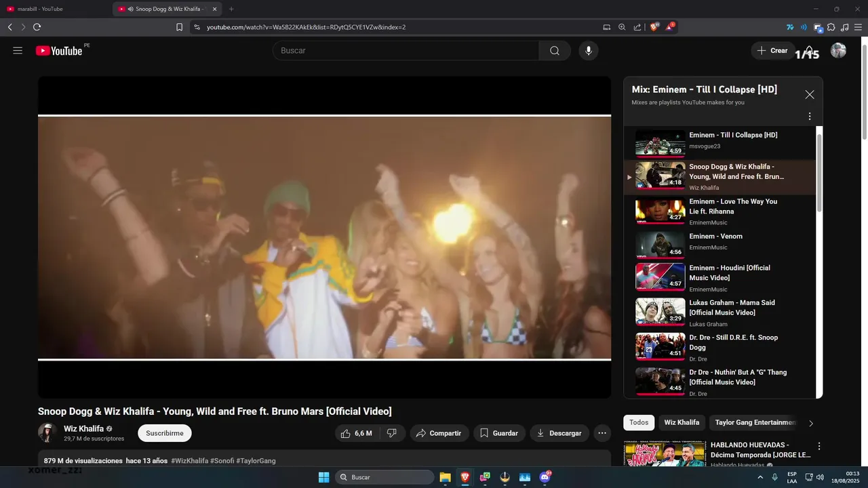Viewport: 868px width, 488px height.
Task: Open a new browser tab
Action: [231, 9]
